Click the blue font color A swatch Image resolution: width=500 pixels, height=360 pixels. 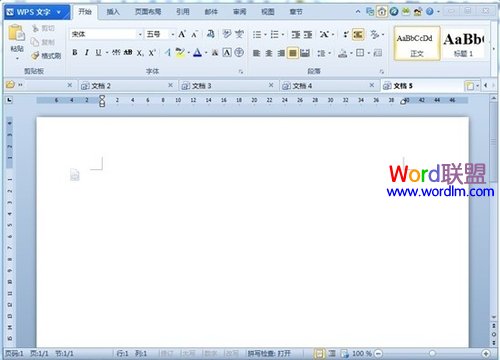[197, 53]
